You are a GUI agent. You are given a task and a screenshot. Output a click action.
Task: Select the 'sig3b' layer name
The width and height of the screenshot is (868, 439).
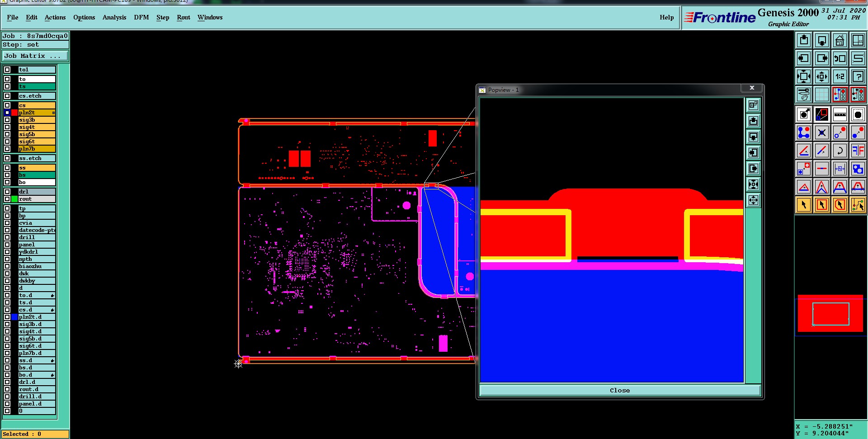(x=37, y=120)
